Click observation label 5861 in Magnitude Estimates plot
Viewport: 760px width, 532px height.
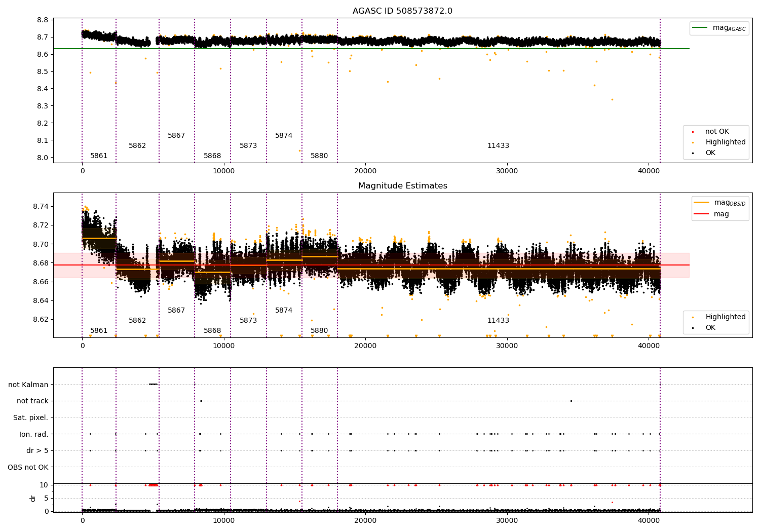[99, 331]
